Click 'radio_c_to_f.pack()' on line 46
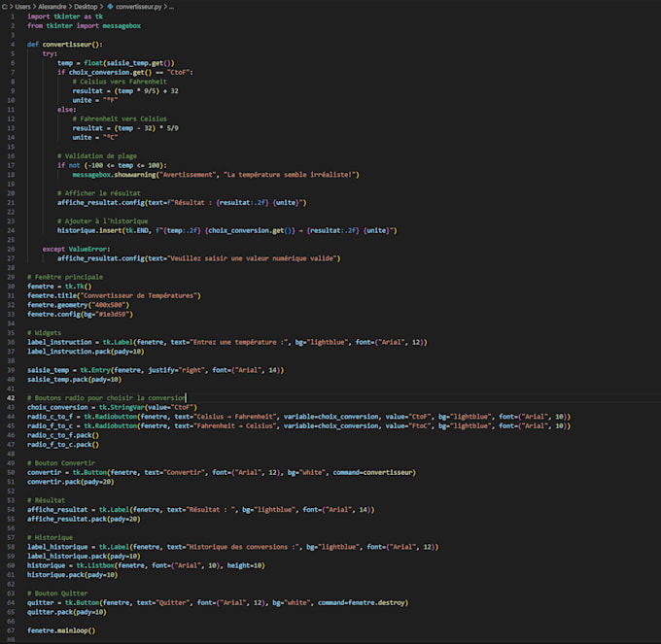 click(x=63, y=435)
